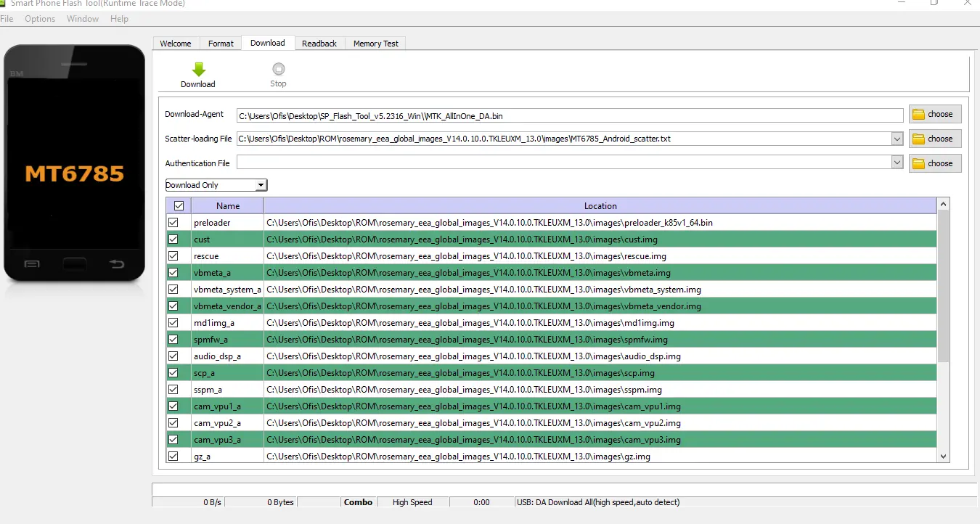Uncheck the cust partition checkbox

tap(173, 240)
